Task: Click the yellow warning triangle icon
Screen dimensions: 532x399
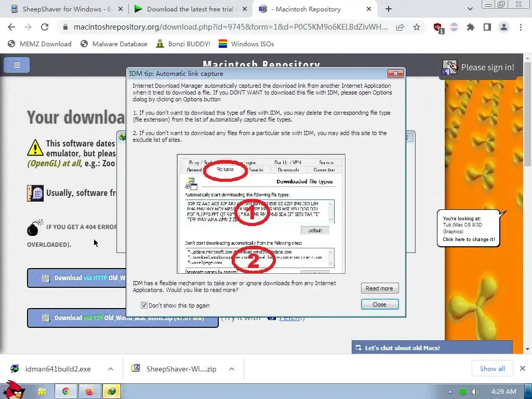Action: click(x=35, y=148)
